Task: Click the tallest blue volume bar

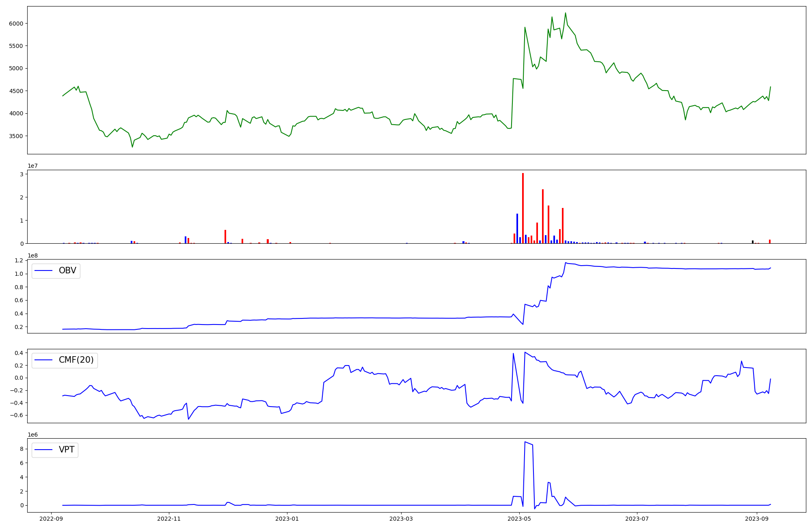Action: [x=517, y=228]
